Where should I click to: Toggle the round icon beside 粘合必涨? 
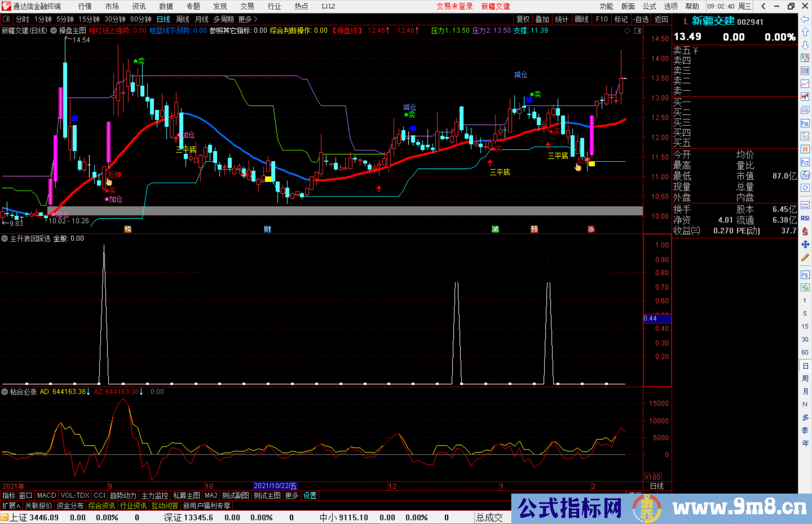tap(5, 392)
